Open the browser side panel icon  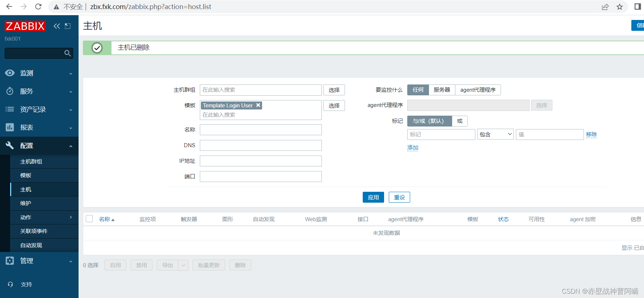coord(637,7)
